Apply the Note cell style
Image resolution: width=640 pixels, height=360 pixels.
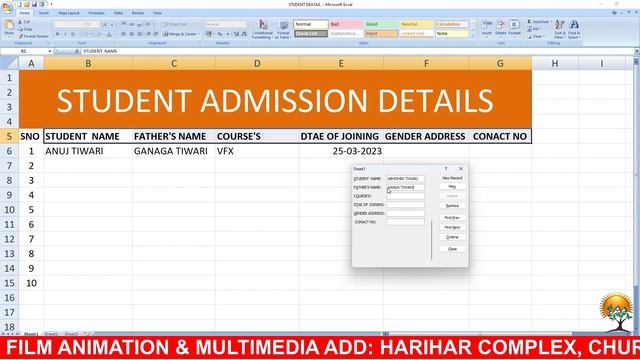click(451, 33)
